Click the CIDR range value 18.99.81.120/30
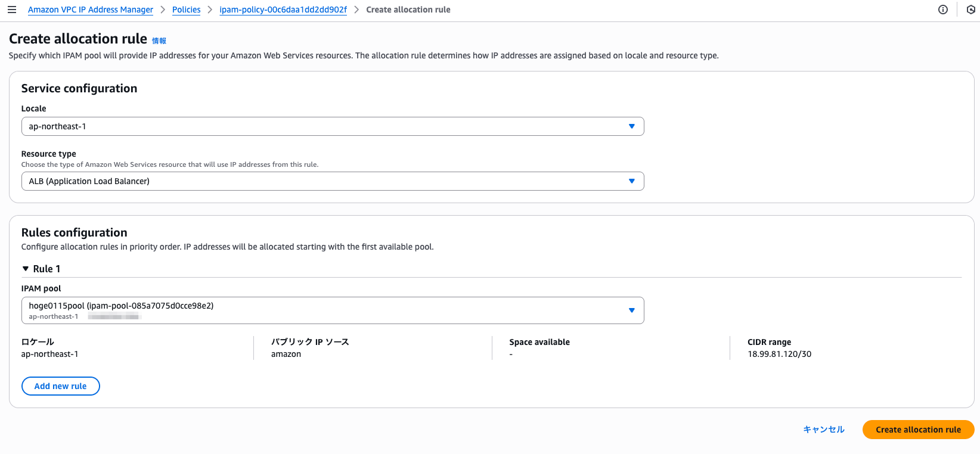Viewport: 980px width, 454px height. [779, 354]
